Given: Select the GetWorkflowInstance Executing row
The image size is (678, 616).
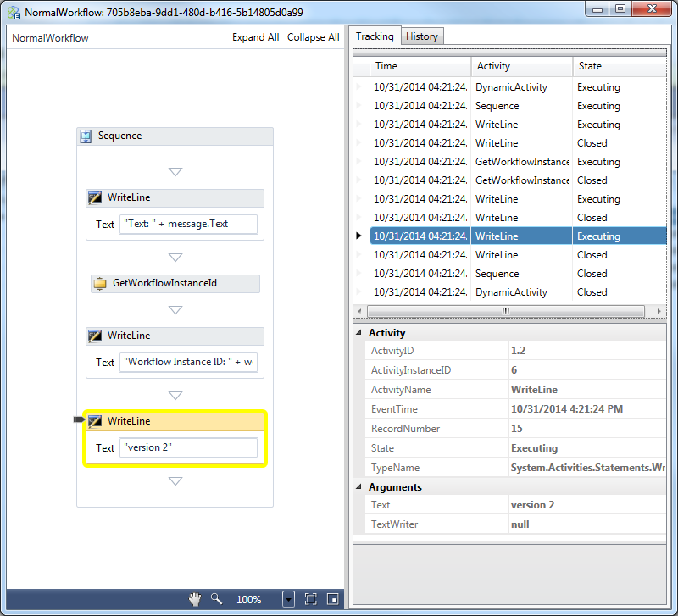Looking at the screenshot, I should coord(518,162).
